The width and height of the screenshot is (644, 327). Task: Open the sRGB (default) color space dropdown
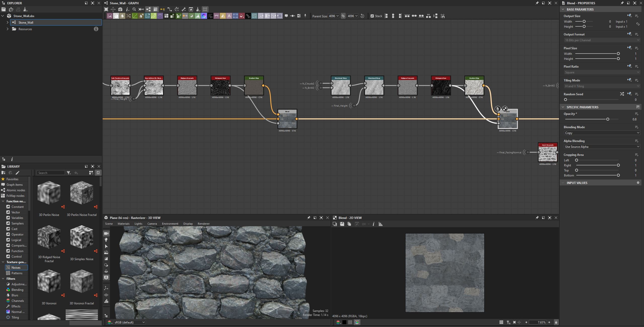(129, 322)
